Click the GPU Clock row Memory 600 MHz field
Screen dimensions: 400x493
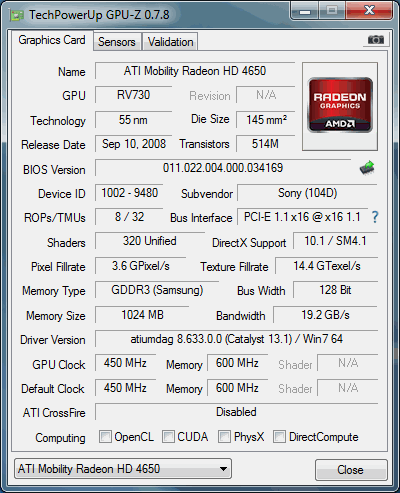237,363
